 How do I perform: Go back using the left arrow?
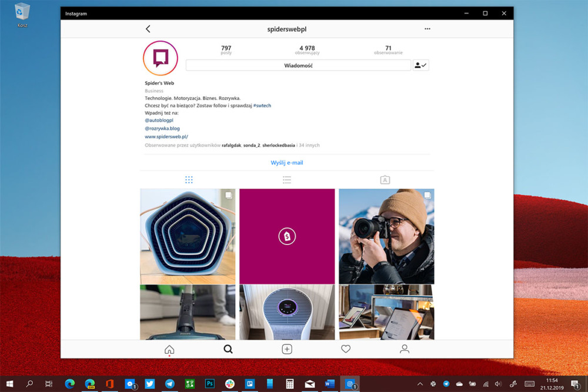148,29
